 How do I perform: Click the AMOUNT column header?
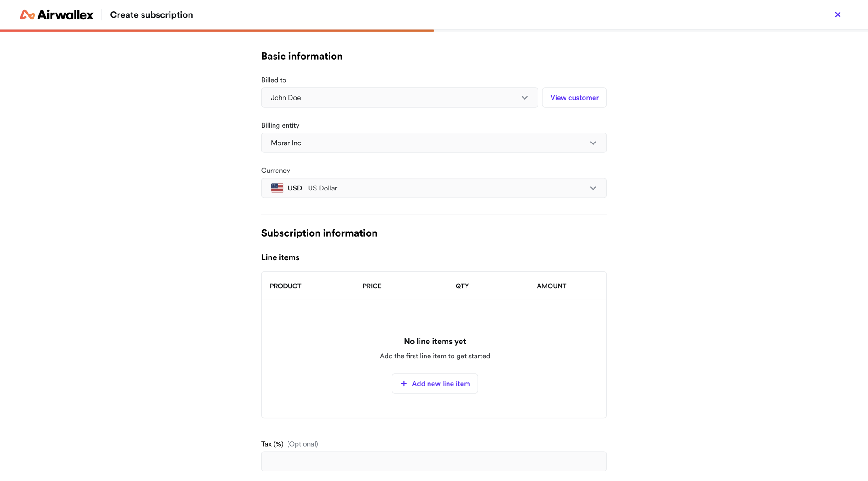(x=551, y=286)
